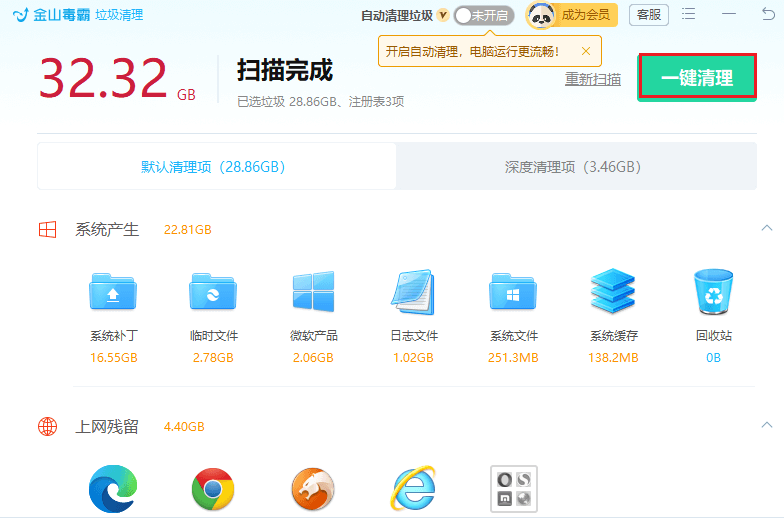
Task: Collapse the 系统产生 section
Action: point(766,228)
